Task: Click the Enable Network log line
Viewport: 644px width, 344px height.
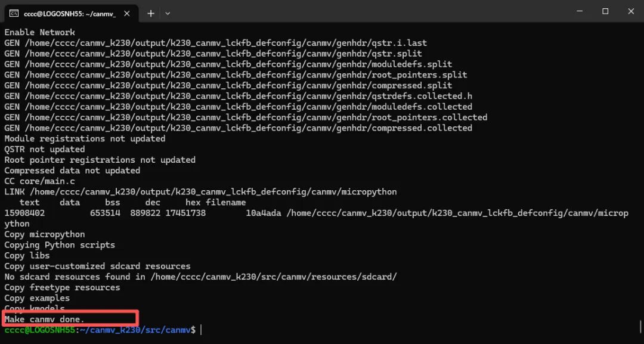Action: point(39,32)
